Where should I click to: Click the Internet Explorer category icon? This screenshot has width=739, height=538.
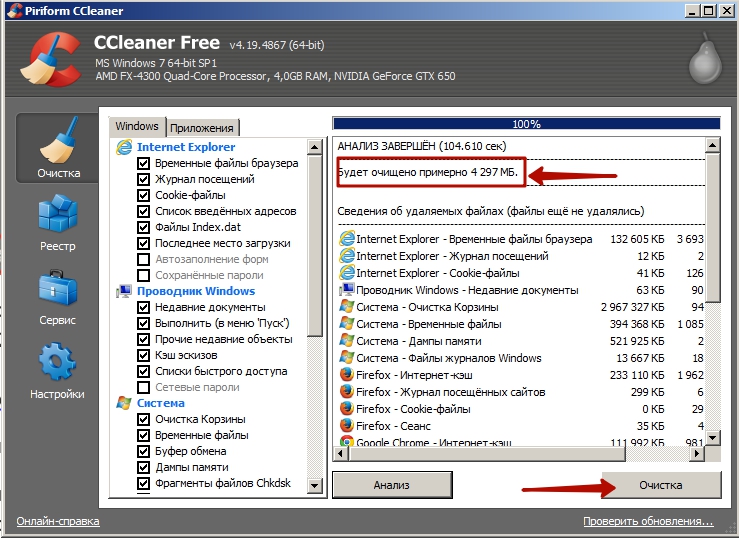(x=124, y=147)
